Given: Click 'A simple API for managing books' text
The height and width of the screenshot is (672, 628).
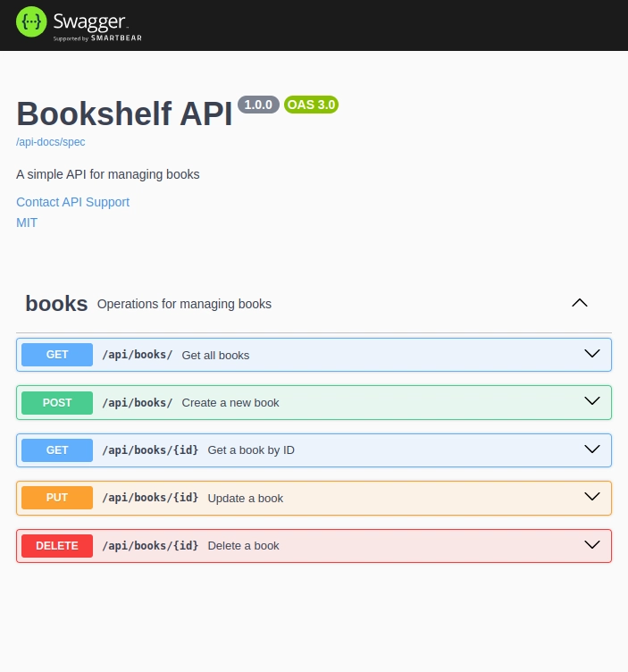Looking at the screenshot, I should [x=108, y=174].
